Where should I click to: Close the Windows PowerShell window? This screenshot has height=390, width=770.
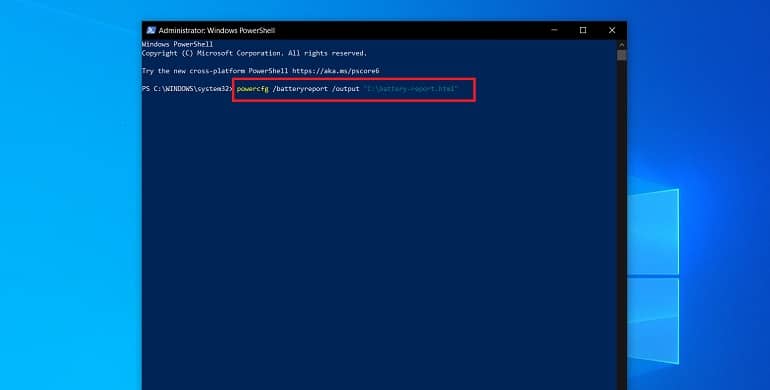pos(612,30)
